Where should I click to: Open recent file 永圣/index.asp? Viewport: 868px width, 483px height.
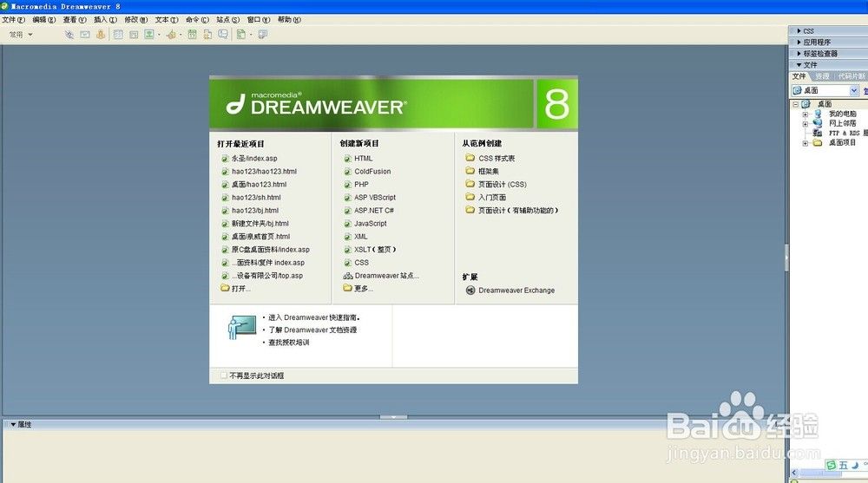tap(254, 158)
